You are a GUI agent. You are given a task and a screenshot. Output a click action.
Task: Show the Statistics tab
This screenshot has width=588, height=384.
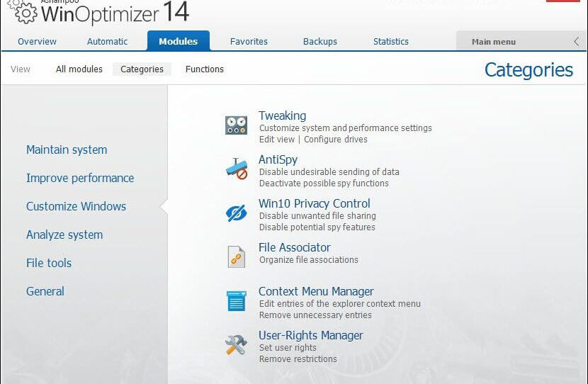(391, 42)
